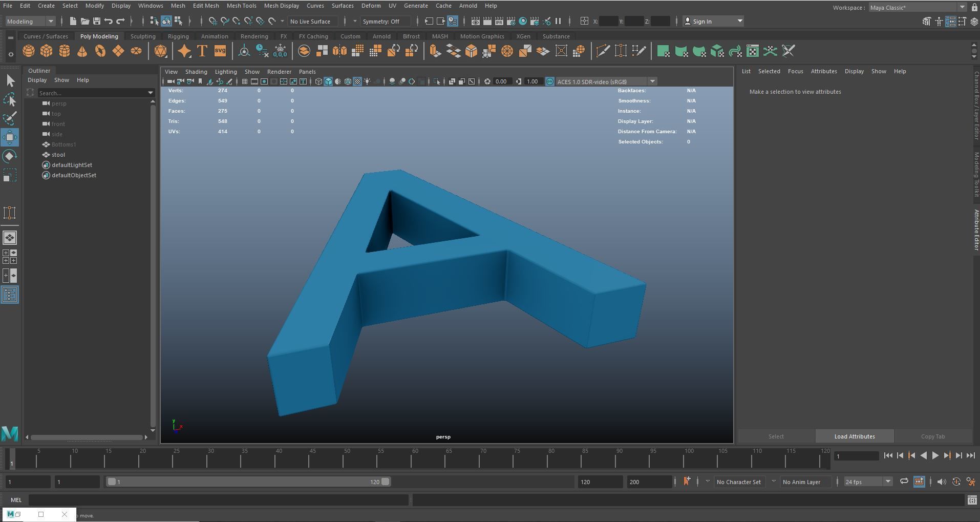The height and width of the screenshot is (522, 980).
Task: Click the Outliner horizontal scrollbar
Action: (87, 437)
